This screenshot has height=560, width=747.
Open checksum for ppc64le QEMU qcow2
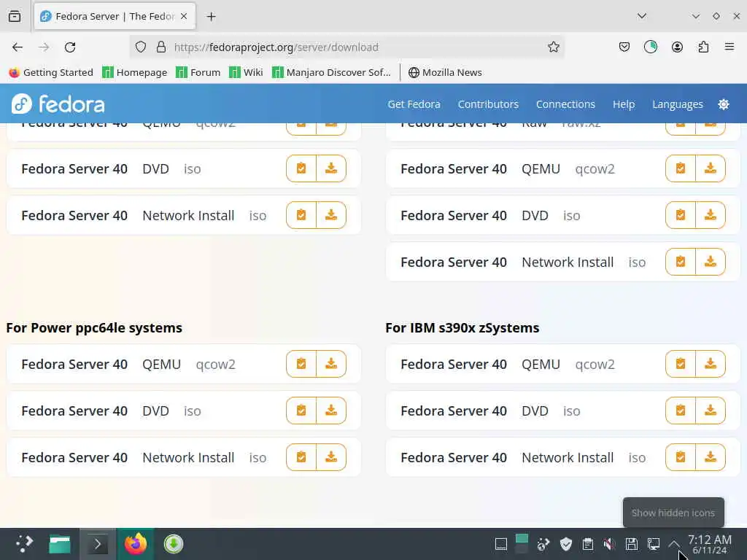tap(301, 364)
